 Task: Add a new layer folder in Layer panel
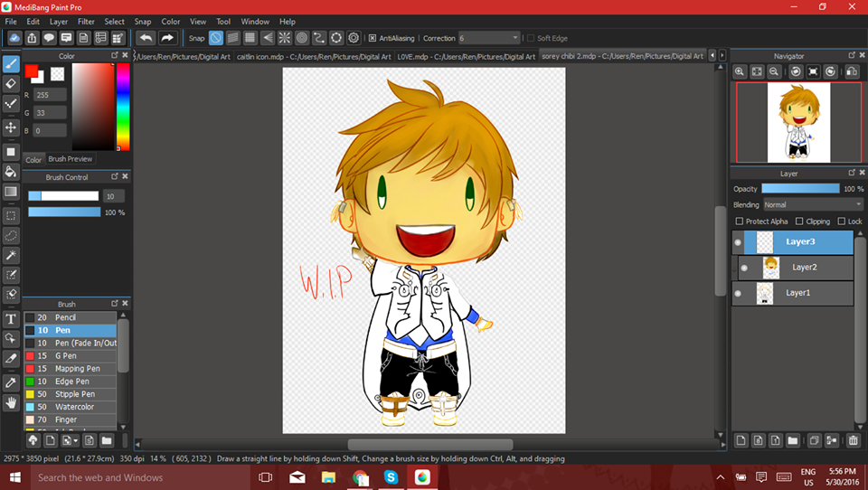point(793,440)
